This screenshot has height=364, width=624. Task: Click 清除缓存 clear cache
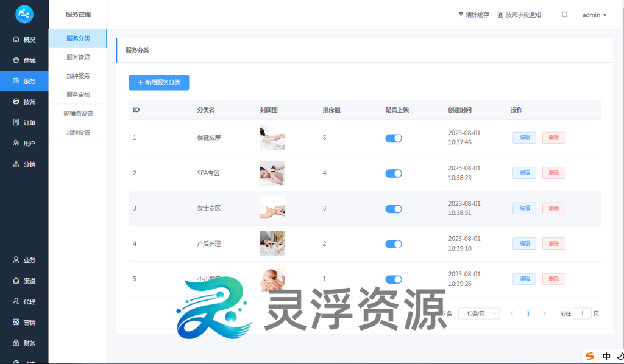[x=473, y=15]
